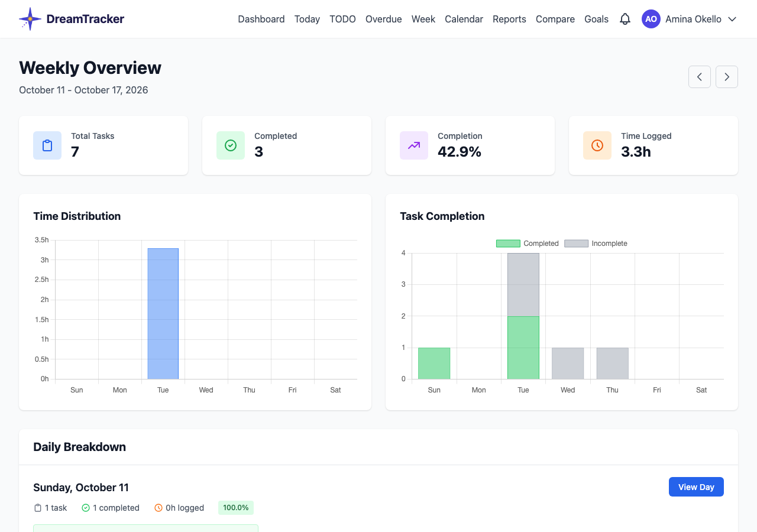Open the Reports nav item
Image resolution: width=757 pixels, height=532 pixels.
coord(509,19)
